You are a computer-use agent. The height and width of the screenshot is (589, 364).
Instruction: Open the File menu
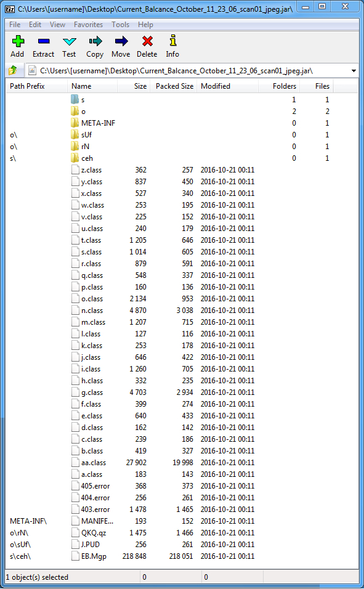pos(15,25)
